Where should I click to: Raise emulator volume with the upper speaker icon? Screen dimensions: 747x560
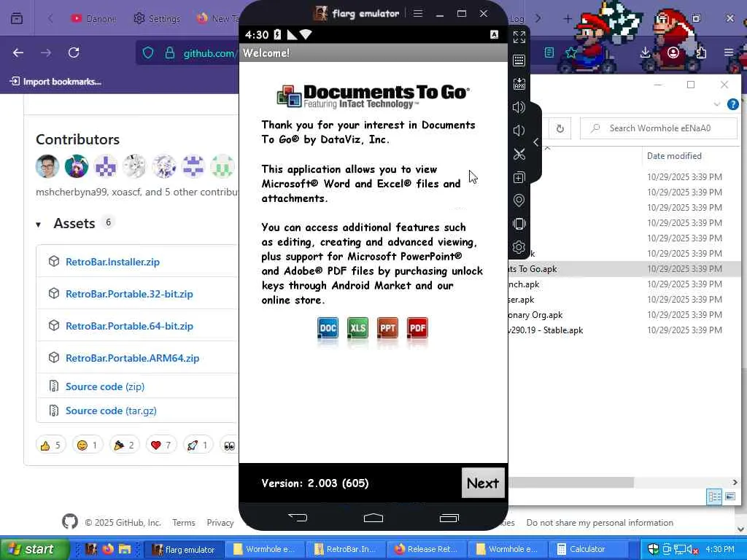(519, 107)
